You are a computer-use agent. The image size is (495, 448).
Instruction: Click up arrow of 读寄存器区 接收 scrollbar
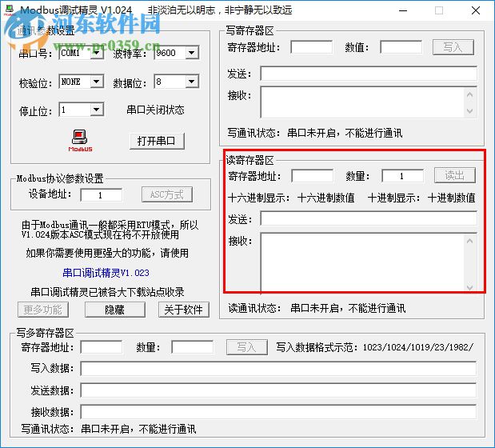click(469, 242)
